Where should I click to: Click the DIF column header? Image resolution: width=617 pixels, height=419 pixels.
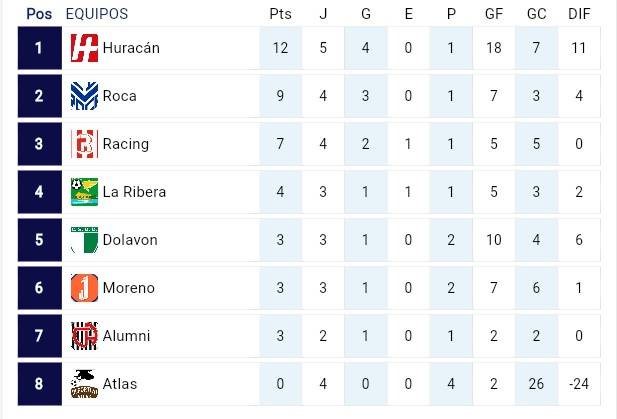[x=579, y=14]
